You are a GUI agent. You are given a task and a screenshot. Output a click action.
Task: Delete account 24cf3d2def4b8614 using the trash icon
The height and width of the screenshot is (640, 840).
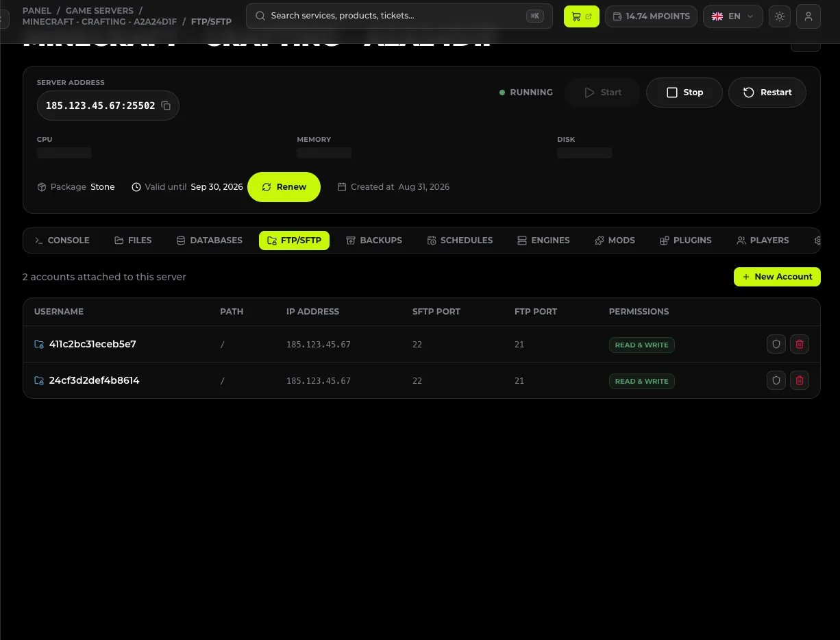click(800, 380)
